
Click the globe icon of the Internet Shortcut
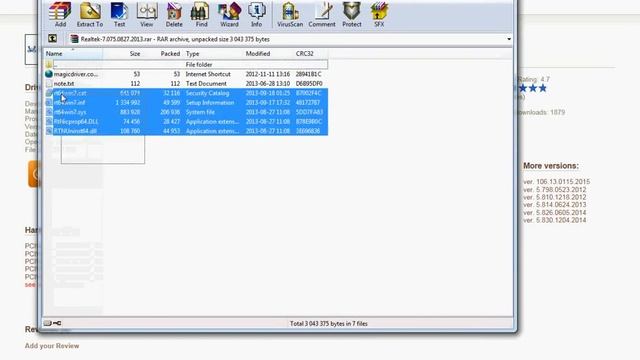pos(49,74)
